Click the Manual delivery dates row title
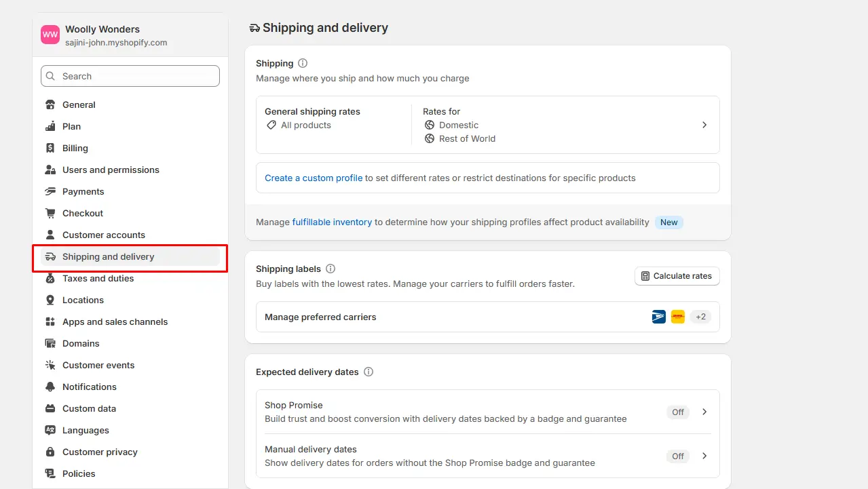The height and width of the screenshot is (489, 868). click(x=311, y=449)
